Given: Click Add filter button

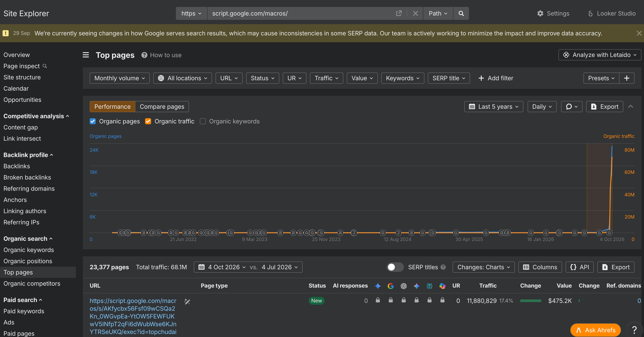Looking at the screenshot, I should tap(496, 78).
